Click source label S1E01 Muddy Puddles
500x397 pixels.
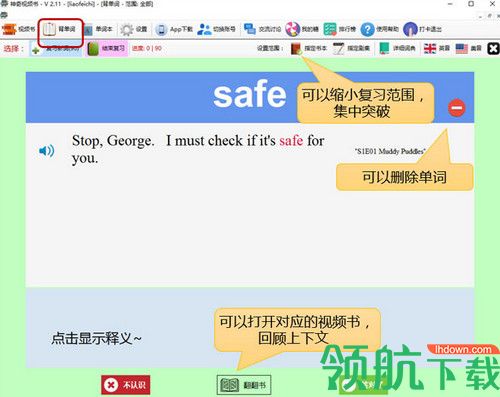pyautogui.click(x=390, y=151)
